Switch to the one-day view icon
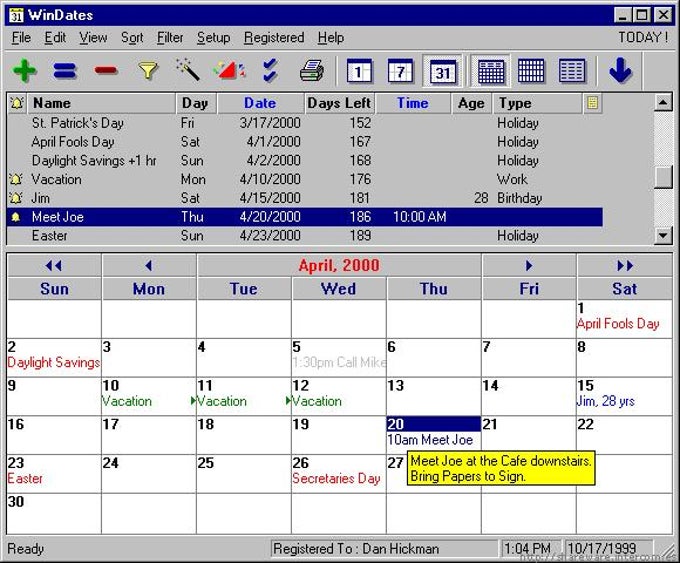The height and width of the screenshot is (563, 680). pos(359,70)
